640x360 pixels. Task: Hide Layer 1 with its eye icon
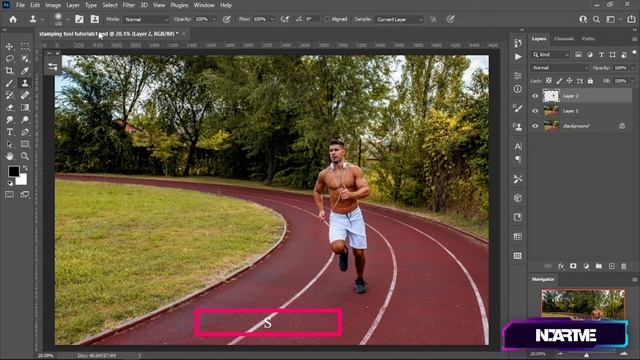pos(535,111)
